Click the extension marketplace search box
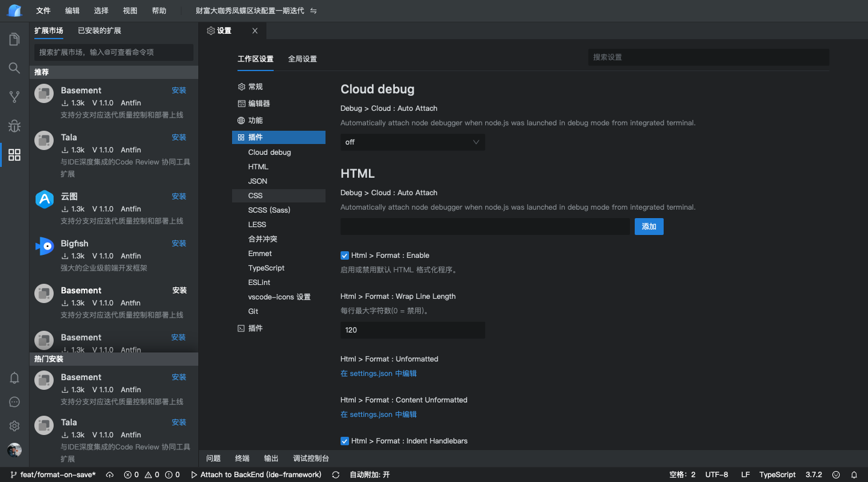 [114, 52]
